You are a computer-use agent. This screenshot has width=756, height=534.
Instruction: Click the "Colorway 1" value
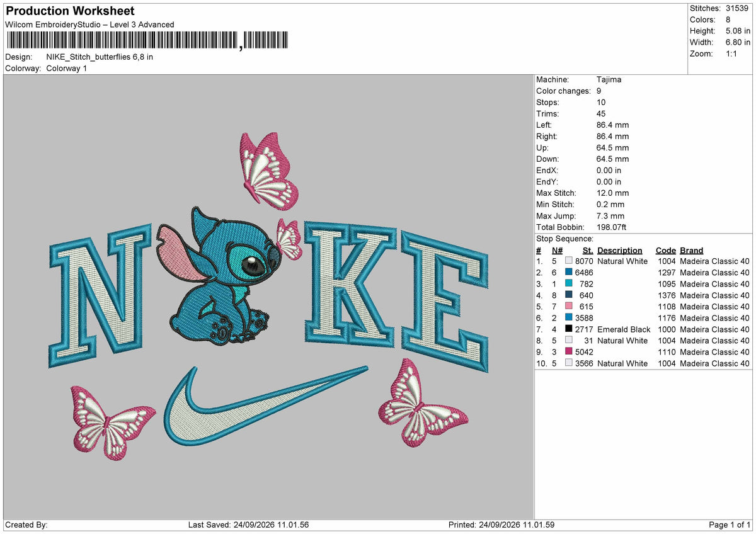67,68
